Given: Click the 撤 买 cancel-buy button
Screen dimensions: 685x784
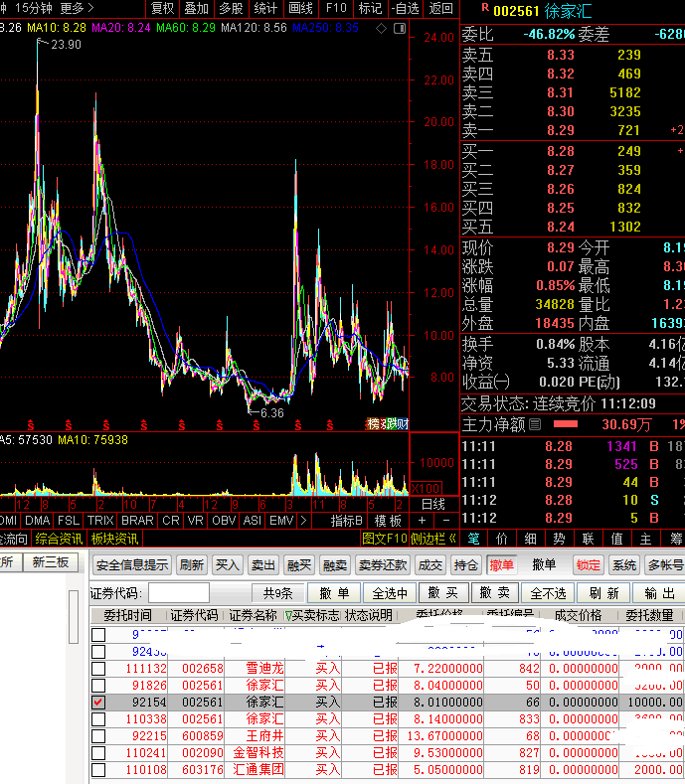Looking at the screenshot, I should [x=443, y=593].
